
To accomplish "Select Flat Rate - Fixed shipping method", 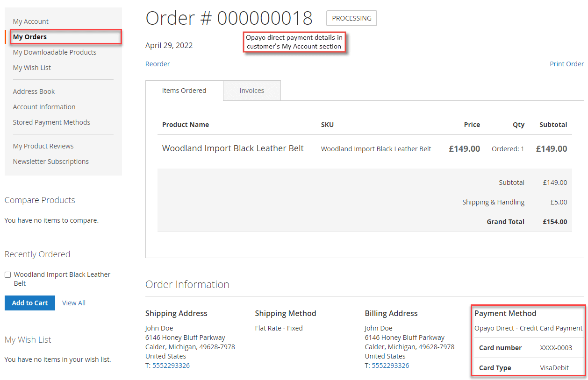I will tap(279, 328).
